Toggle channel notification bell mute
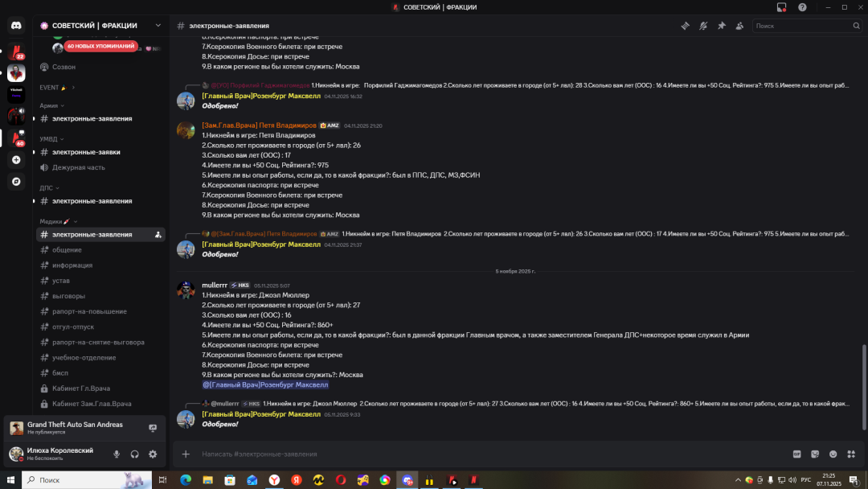The width and height of the screenshot is (868, 489). (703, 26)
